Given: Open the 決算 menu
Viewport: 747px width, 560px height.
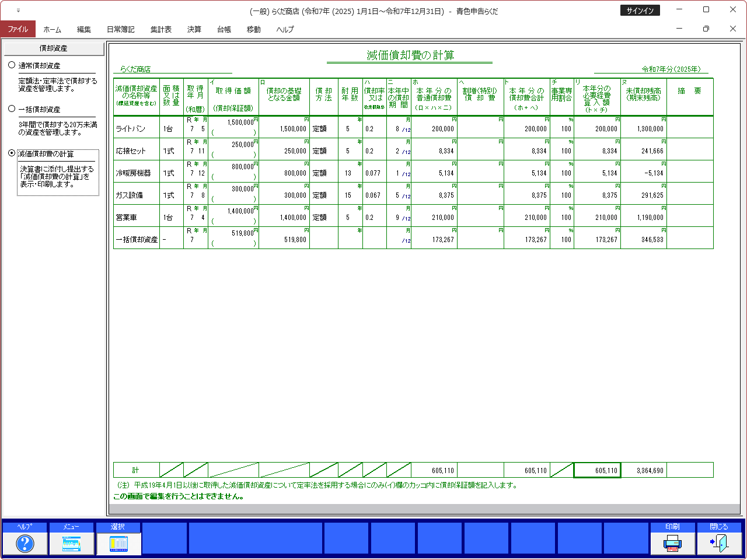Looking at the screenshot, I should point(194,29).
